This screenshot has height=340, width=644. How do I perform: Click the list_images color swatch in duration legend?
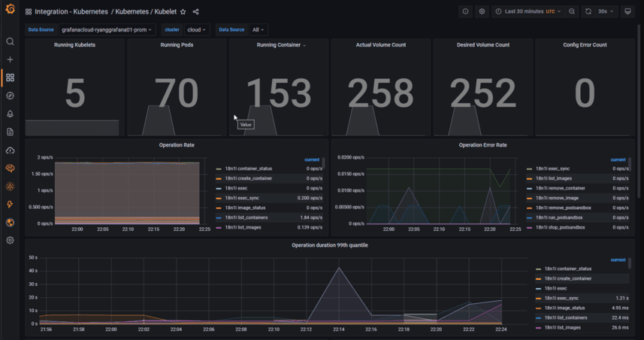pyautogui.click(x=539, y=328)
